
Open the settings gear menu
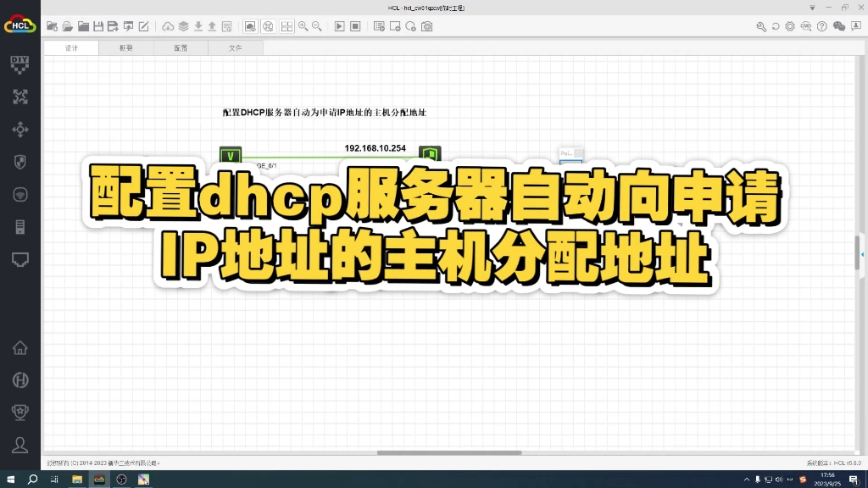[790, 26]
